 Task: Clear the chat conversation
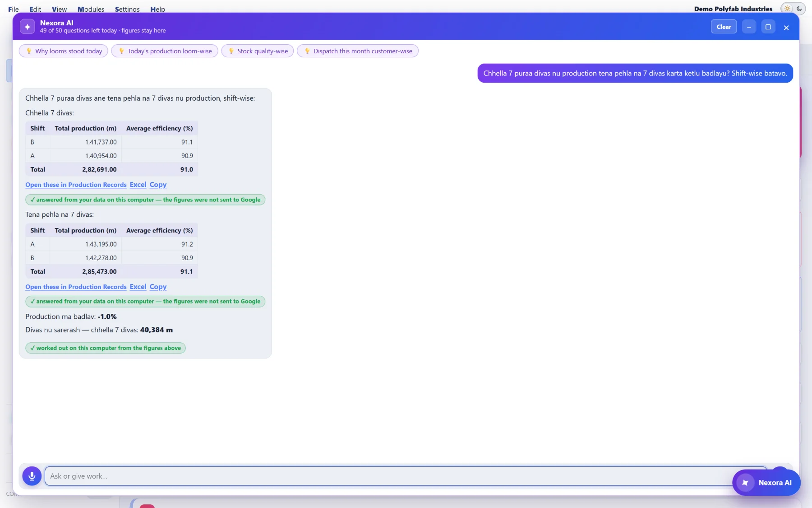coord(724,27)
